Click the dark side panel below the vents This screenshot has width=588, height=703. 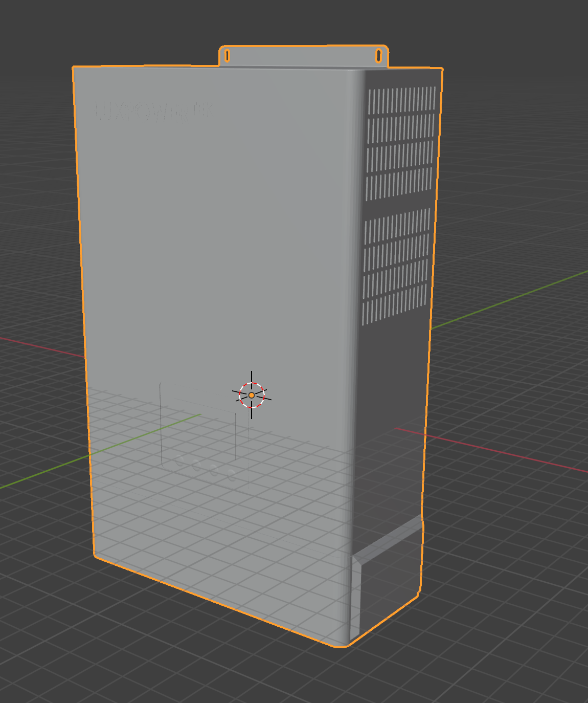391,425
